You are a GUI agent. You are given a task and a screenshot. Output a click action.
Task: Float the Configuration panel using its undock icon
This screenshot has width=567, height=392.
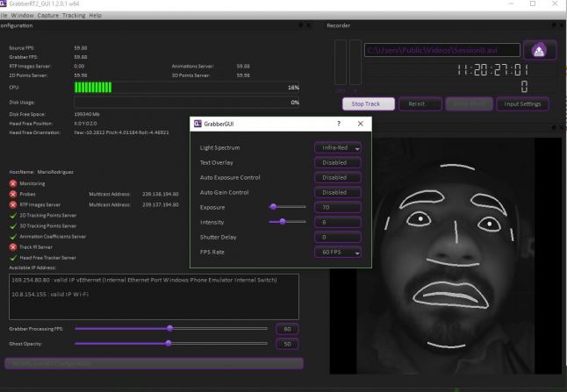point(300,25)
